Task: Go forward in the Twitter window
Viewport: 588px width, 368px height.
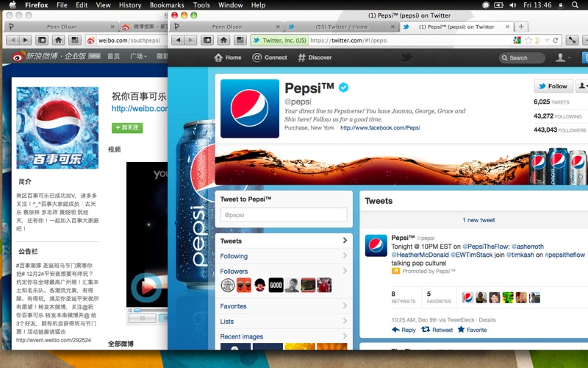Action: tap(190, 40)
